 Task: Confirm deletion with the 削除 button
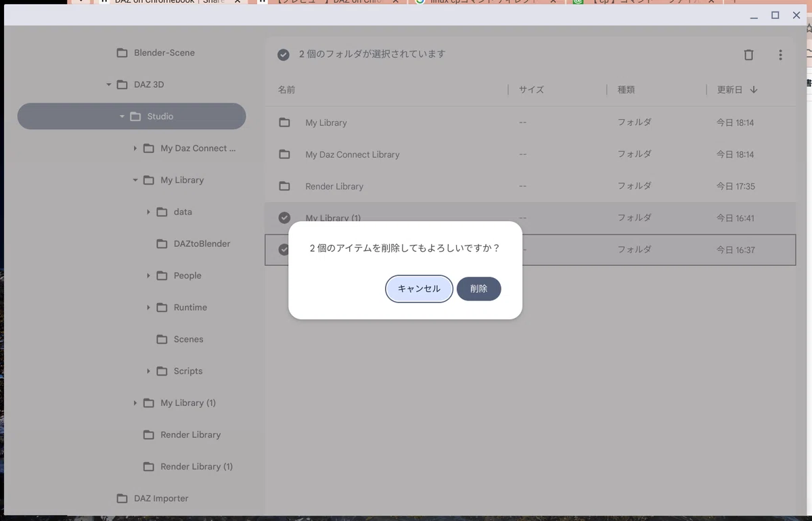[478, 289]
